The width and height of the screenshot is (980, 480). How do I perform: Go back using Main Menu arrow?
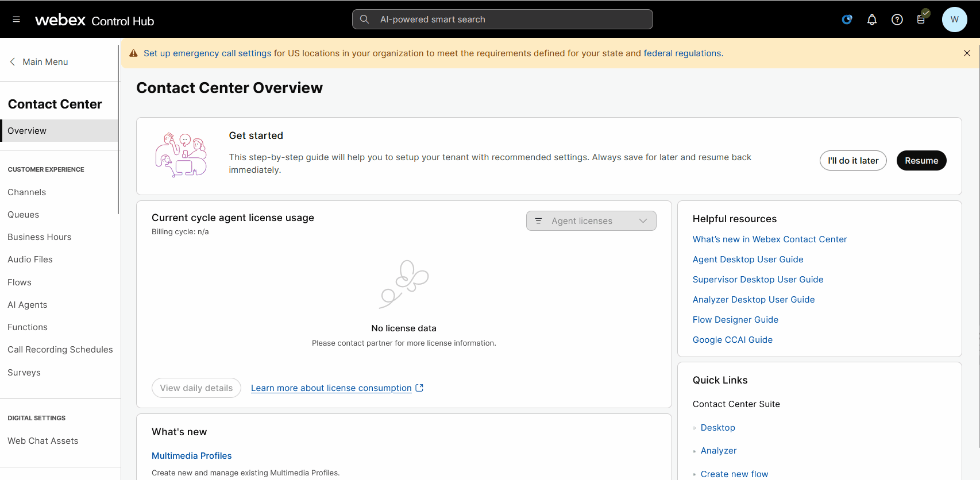tap(13, 62)
